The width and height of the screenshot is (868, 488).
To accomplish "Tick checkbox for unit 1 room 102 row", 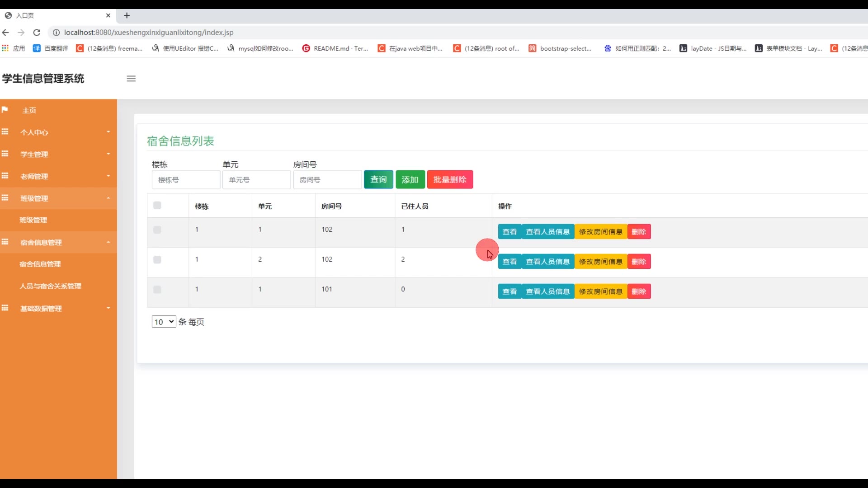I will click(157, 230).
